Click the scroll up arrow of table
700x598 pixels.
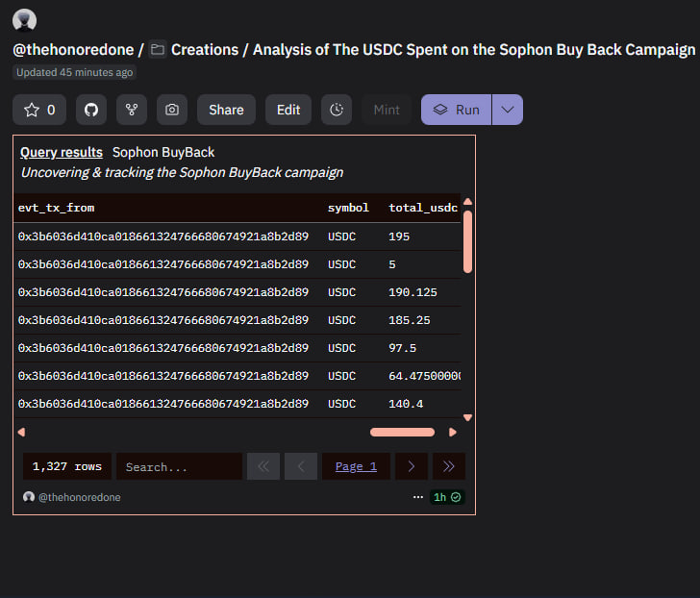(x=468, y=202)
